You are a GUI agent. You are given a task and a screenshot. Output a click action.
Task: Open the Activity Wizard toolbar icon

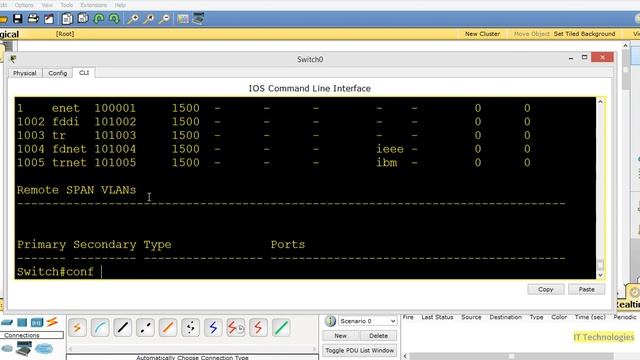click(x=49, y=19)
